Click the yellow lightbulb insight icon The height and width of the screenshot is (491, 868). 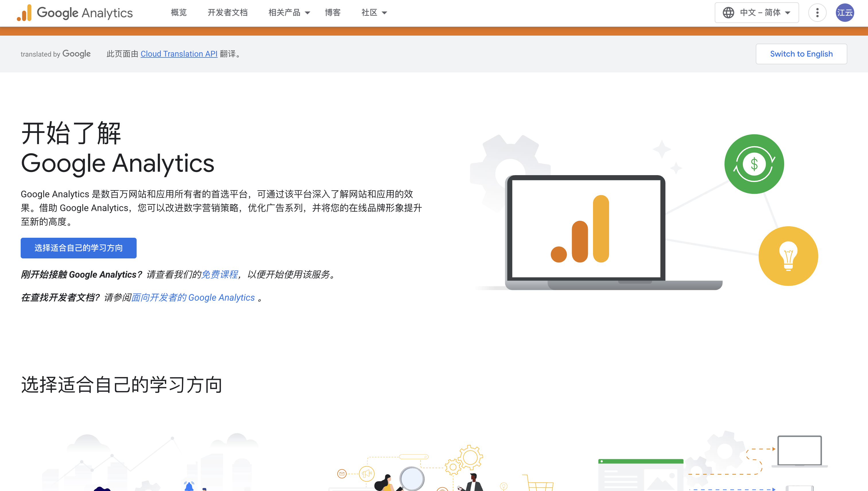pos(788,256)
